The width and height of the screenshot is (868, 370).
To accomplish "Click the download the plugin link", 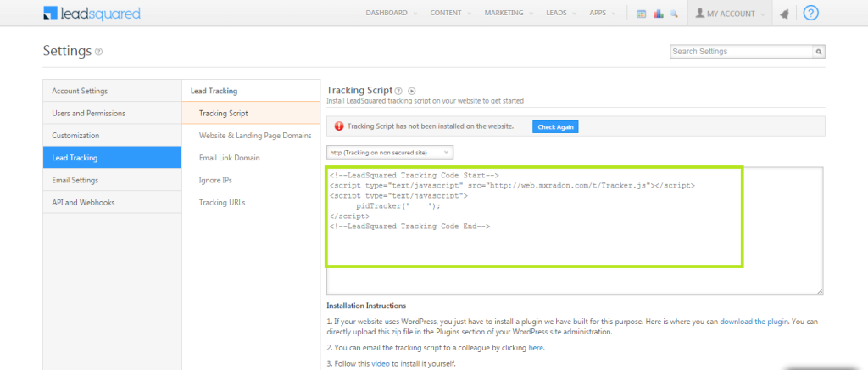I will [x=754, y=322].
